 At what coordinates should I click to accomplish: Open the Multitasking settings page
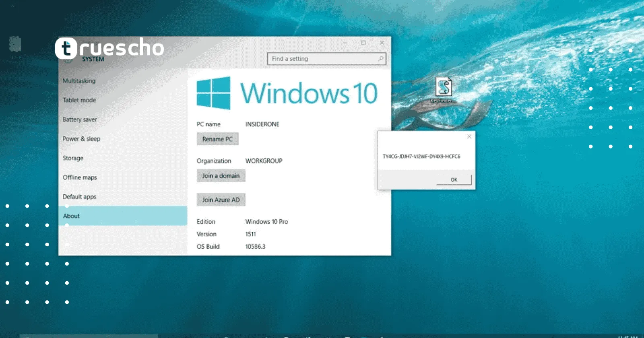pyautogui.click(x=79, y=81)
